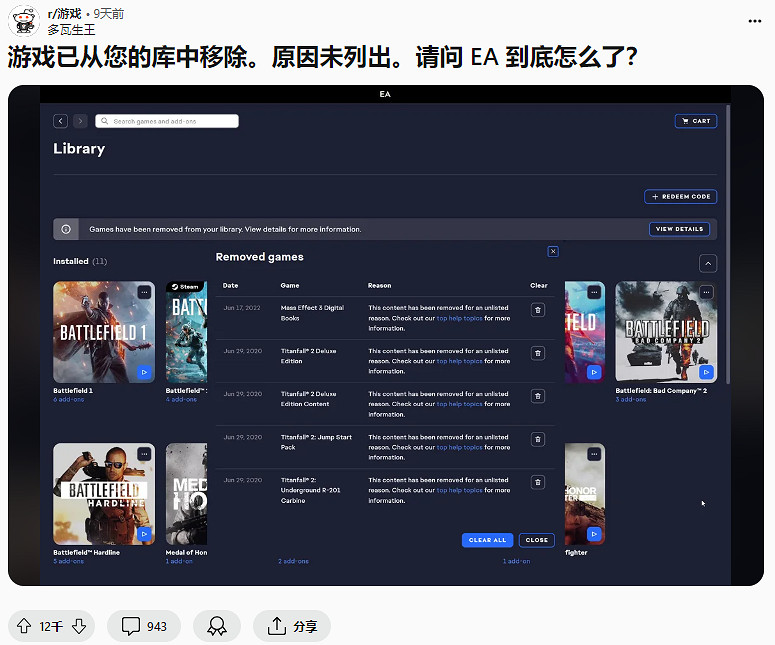Viewport: 775px width, 645px height.
Task: Play Battlefield Bad Company 2
Action: (706, 372)
